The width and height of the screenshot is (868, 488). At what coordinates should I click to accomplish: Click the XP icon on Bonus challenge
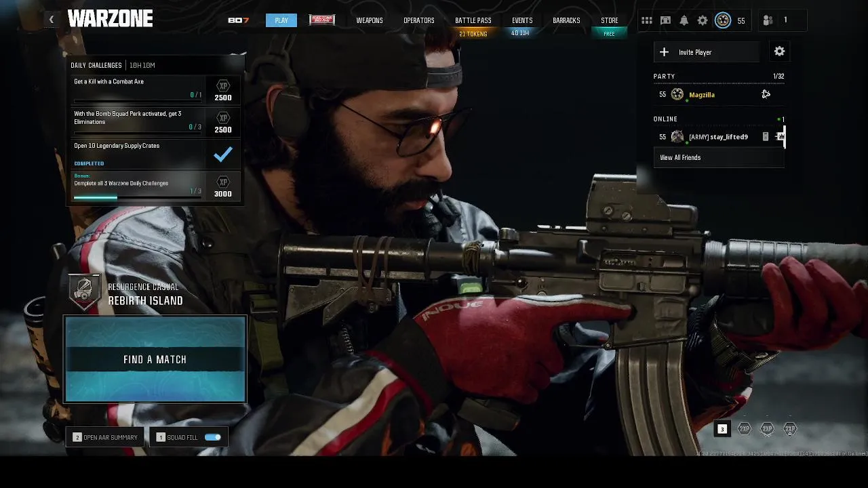pos(222,182)
